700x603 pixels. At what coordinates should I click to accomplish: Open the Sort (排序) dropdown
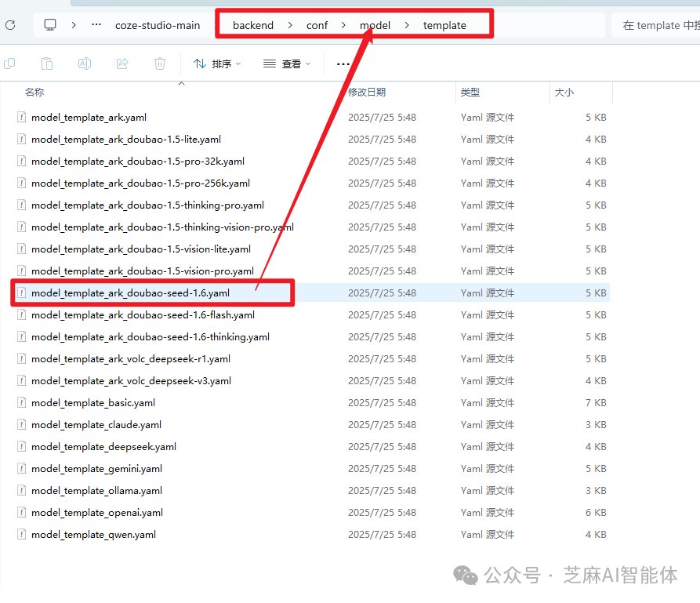coord(217,64)
